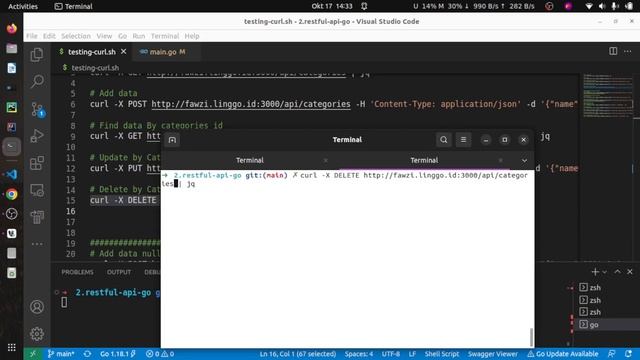The image size is (640, 360).
Task: Open Accounts menu in activity bar
Action: [x=37, y=307]
